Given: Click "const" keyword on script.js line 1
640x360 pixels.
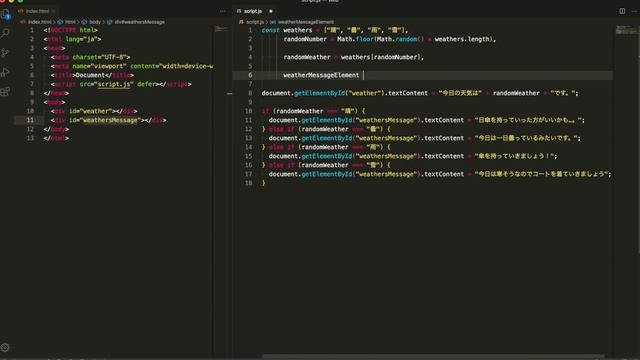Looking at the screenshot, I should (x=271, y=30).
